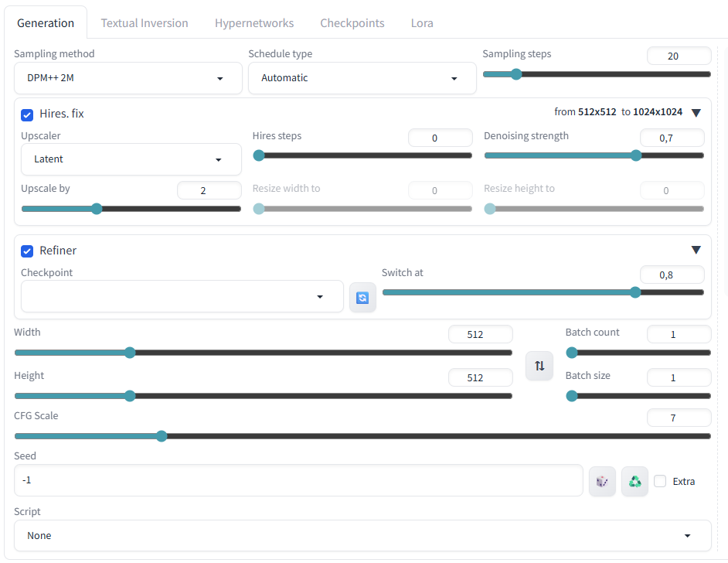The height and width of the screenshot is (563, 728).
Task: Expand the Refiner Checkpoint dropdown
Action: pos(182,297)
